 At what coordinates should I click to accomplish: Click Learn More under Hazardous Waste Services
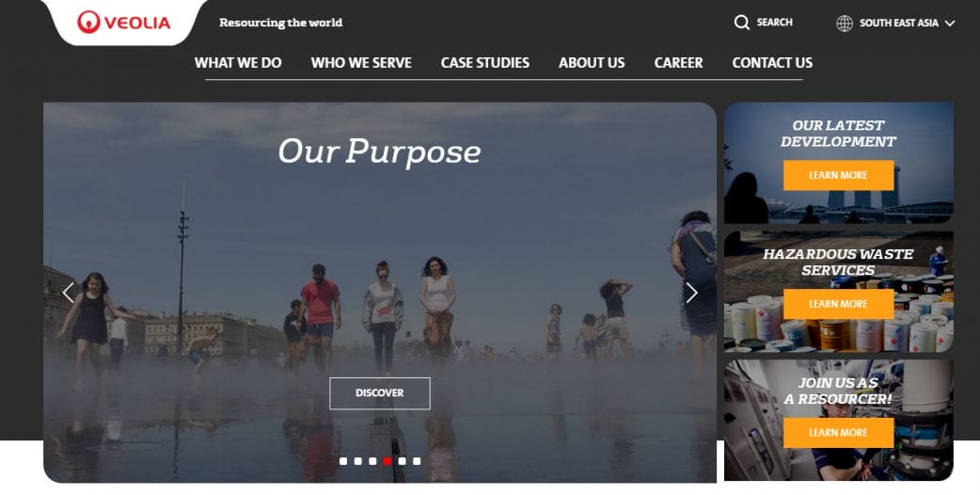[x=839, y=304]
